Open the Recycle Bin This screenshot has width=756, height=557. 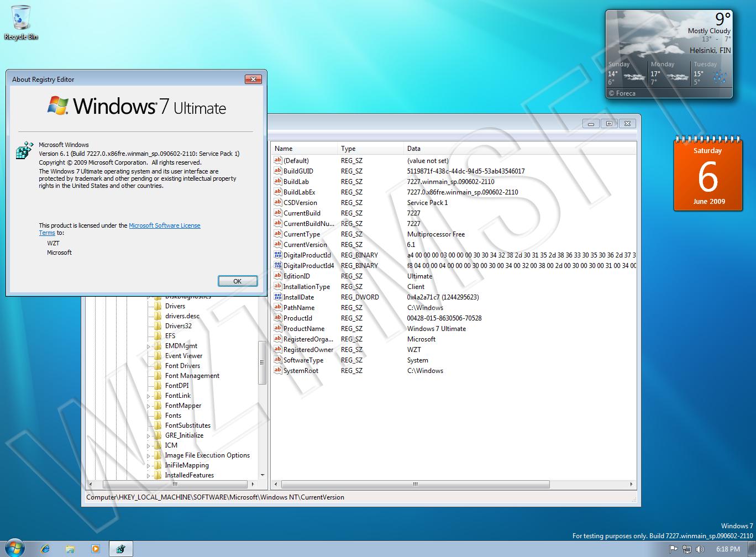point(21,17)
